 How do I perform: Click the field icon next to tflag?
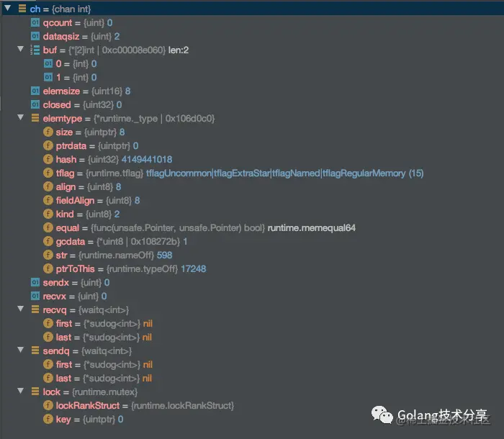tap(48, 173)
